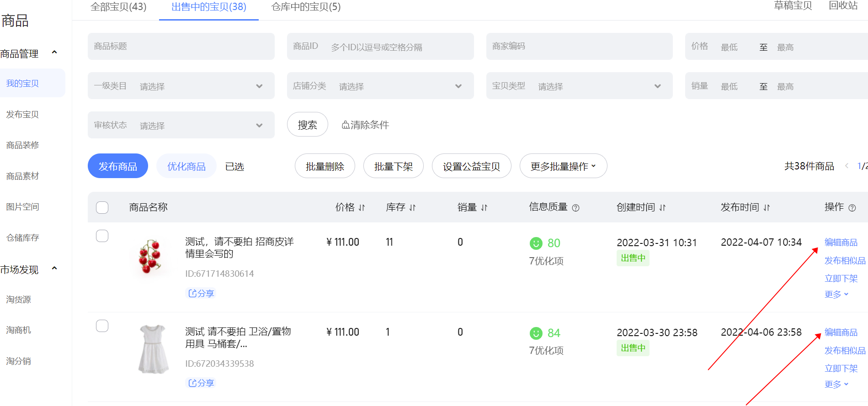868x406 pixels.
Task: Open product title 测试,请不要拍 招商皮详情里会写的
Action: pos(240,248)
